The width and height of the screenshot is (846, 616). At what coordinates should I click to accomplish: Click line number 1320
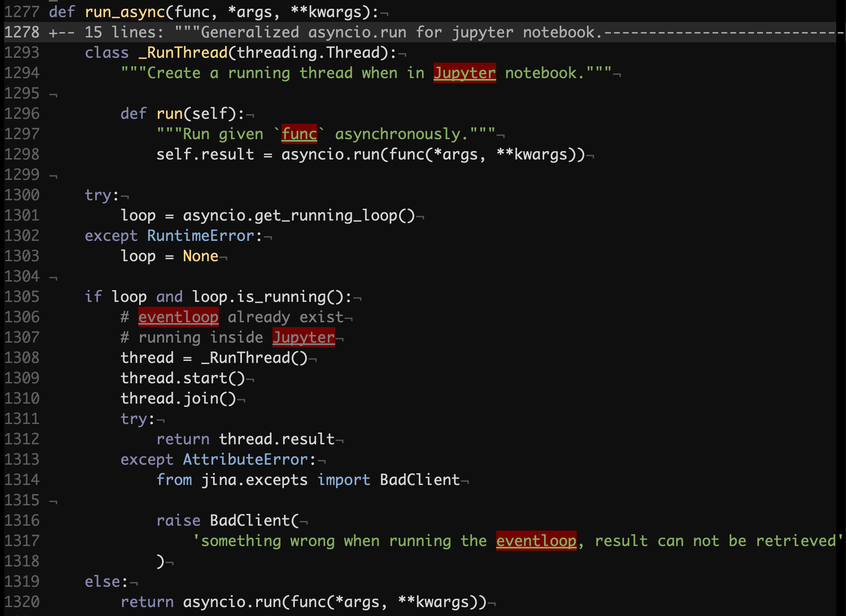(x=22, y=602)
